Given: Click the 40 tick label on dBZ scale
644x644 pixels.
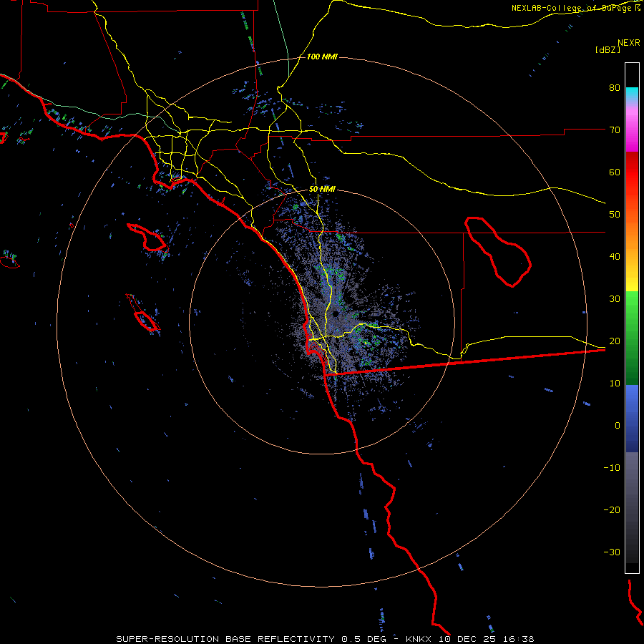Looking at the screenshot, I should point(615,257).
